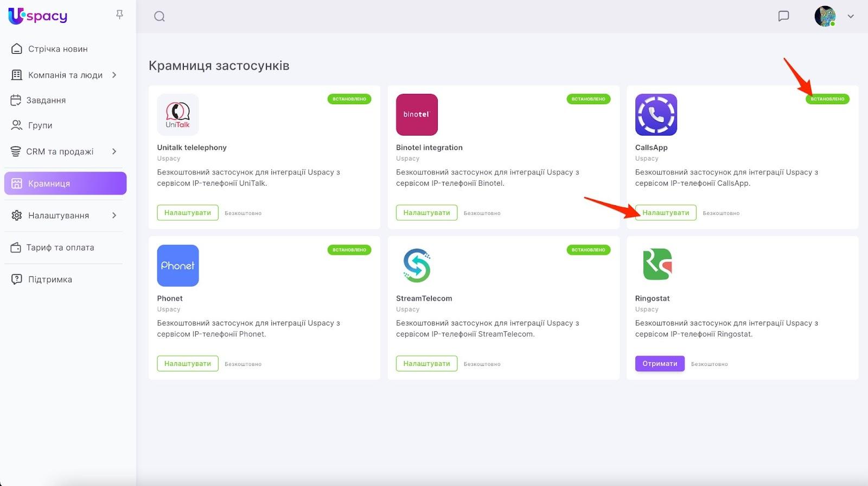The width and height of the screenshot is (868, 486).
Task: Click the Uspacy logo
Action: [x=38, y=16]
